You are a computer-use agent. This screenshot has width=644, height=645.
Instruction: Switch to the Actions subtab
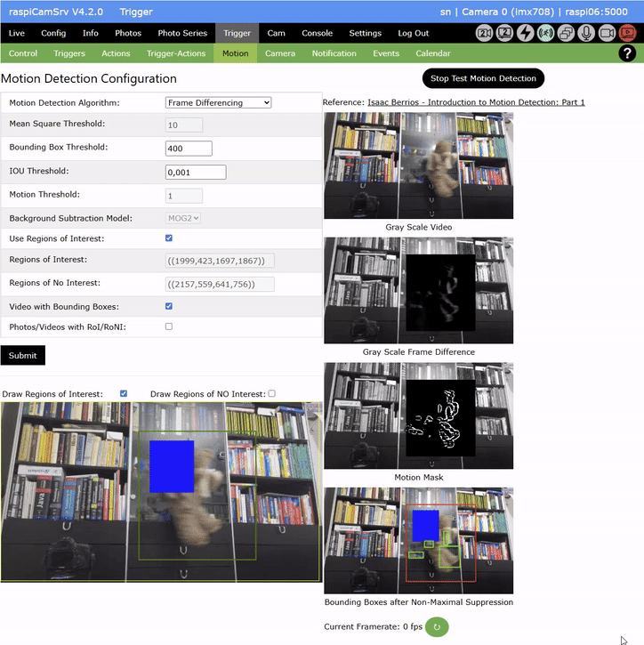tap(116, 53)
